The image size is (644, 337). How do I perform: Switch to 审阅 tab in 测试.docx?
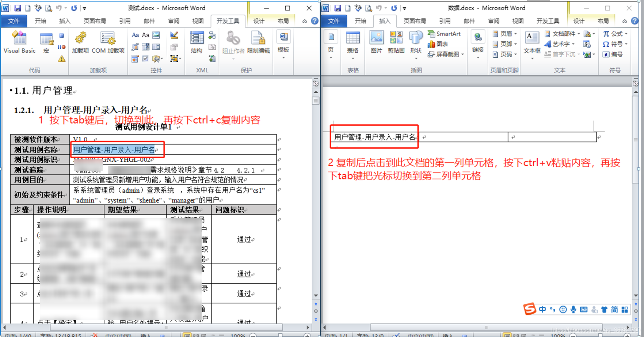pyautogui.click(x=174, y=21)
